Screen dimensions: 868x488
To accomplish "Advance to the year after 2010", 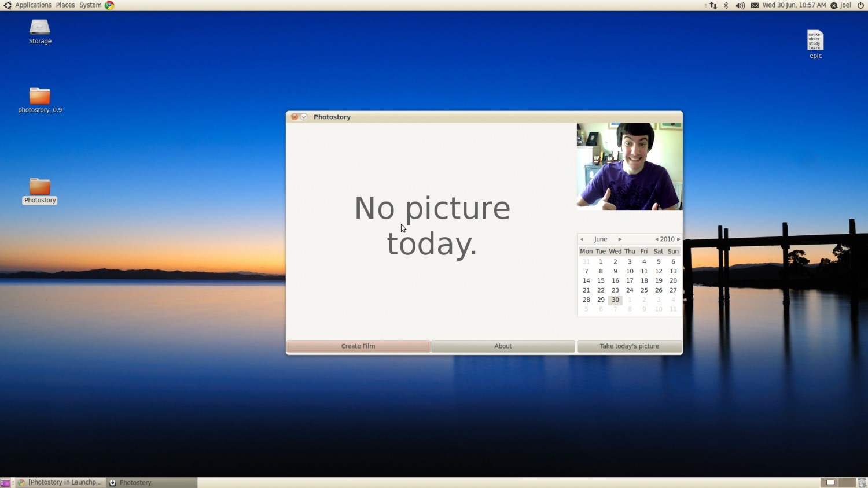I will [679, 239].
